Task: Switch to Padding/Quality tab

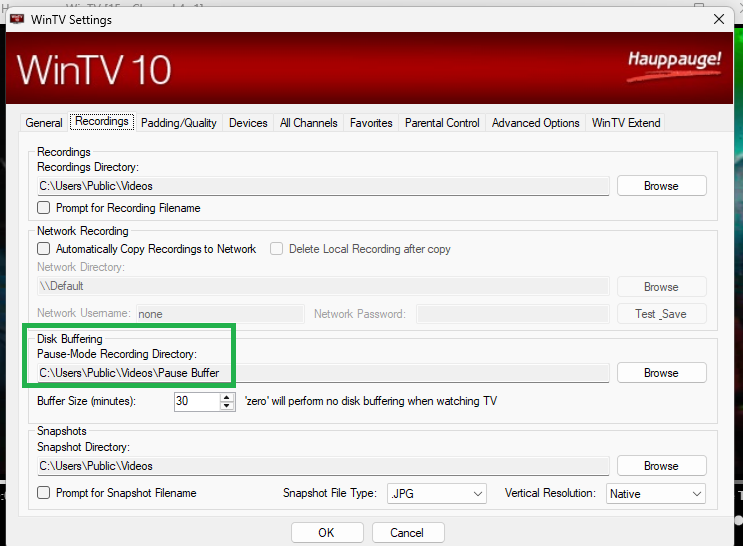Action: 179,123
